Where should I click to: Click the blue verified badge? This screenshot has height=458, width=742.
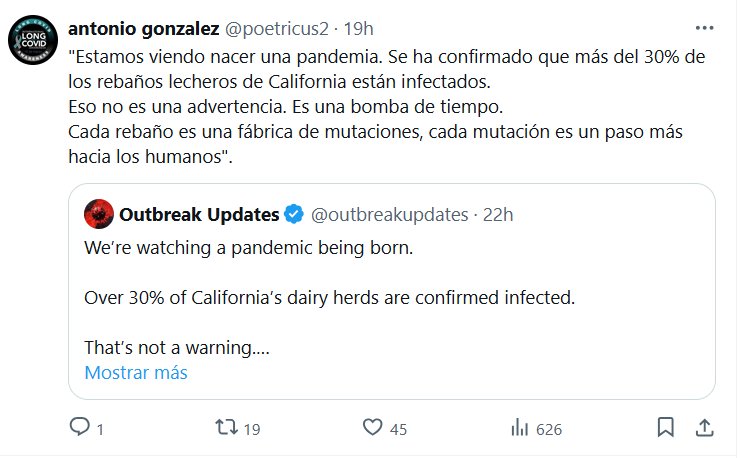pyautogui.click(x=295, y=213)
